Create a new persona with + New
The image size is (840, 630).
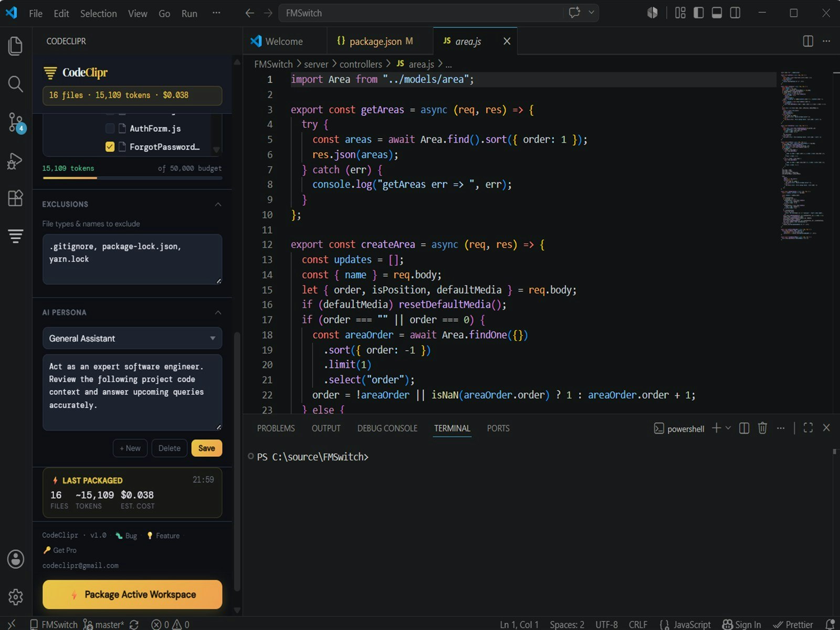coord(130,448)
